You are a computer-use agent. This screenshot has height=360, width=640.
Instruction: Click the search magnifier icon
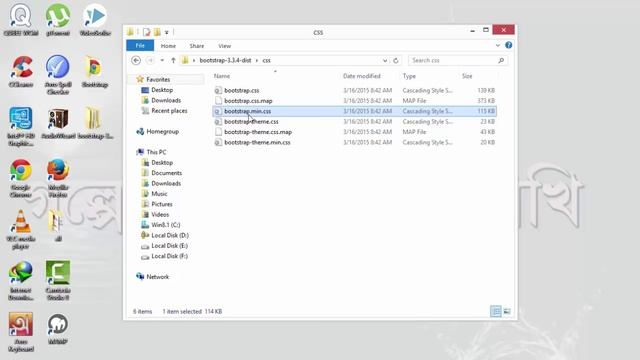pos(501,60)
